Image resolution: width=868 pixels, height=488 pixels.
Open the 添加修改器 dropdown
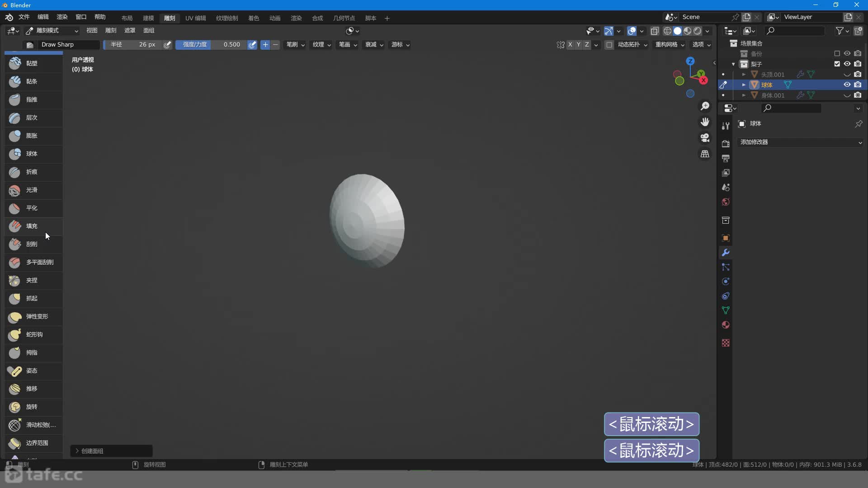tap(801, 142)
